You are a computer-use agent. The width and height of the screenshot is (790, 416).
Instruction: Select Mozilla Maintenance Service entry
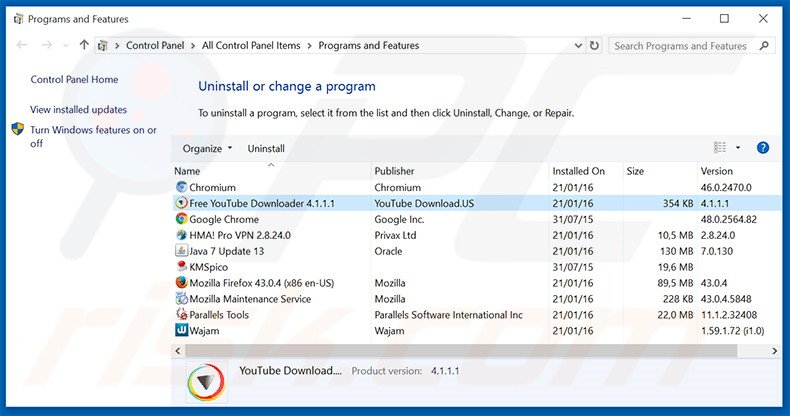coord(250,299)
